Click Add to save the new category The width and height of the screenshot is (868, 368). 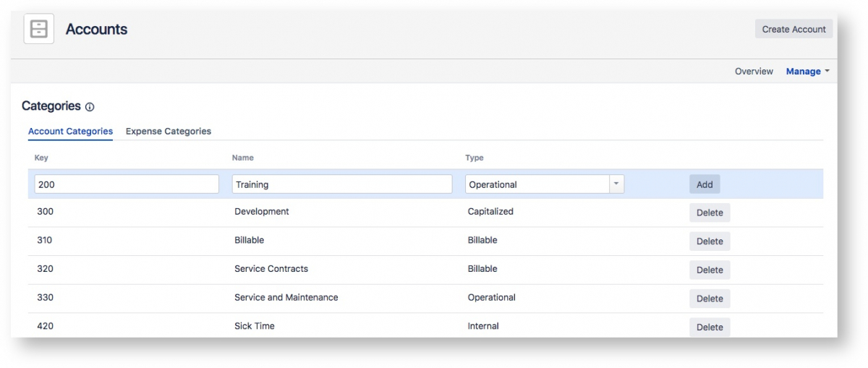tap(705, 184)
